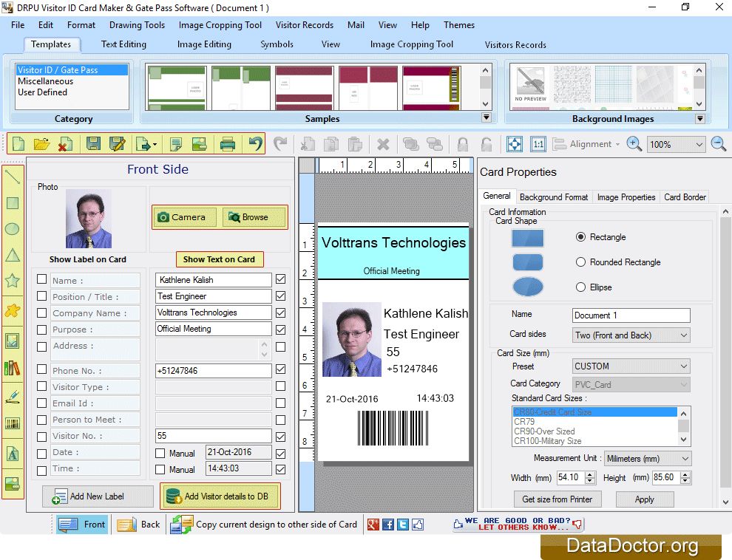
Task: Switch to the Symbols tab
Action: pyautogui.click(x=277, y=44)
